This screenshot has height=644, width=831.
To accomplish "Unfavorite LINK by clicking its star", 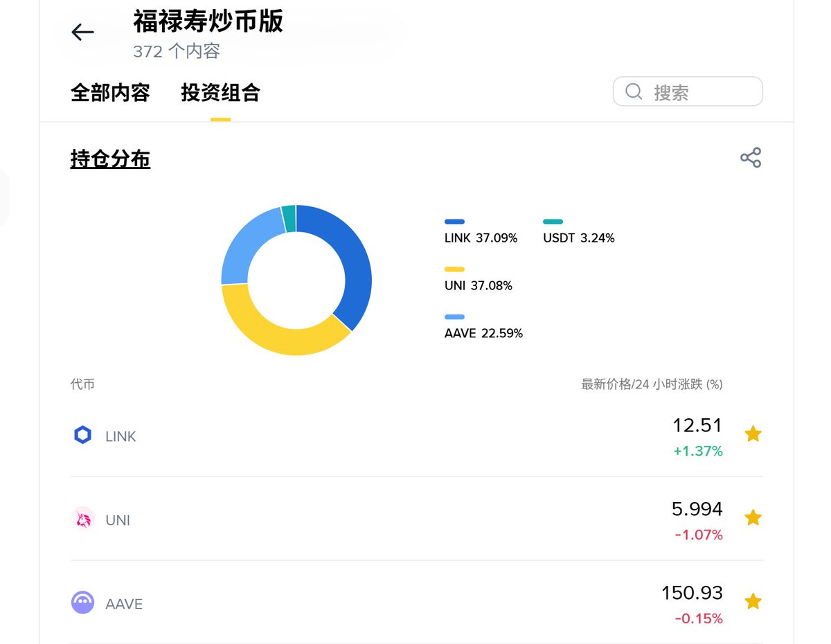I will (753, 434).
